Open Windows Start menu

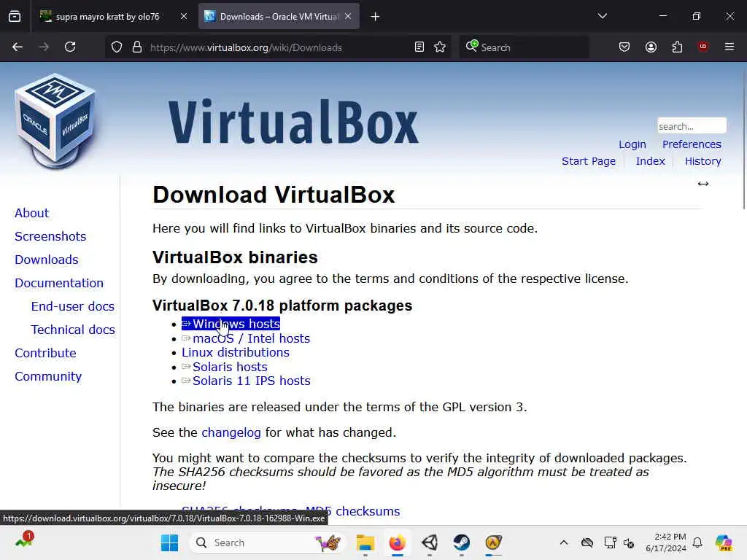169,542
